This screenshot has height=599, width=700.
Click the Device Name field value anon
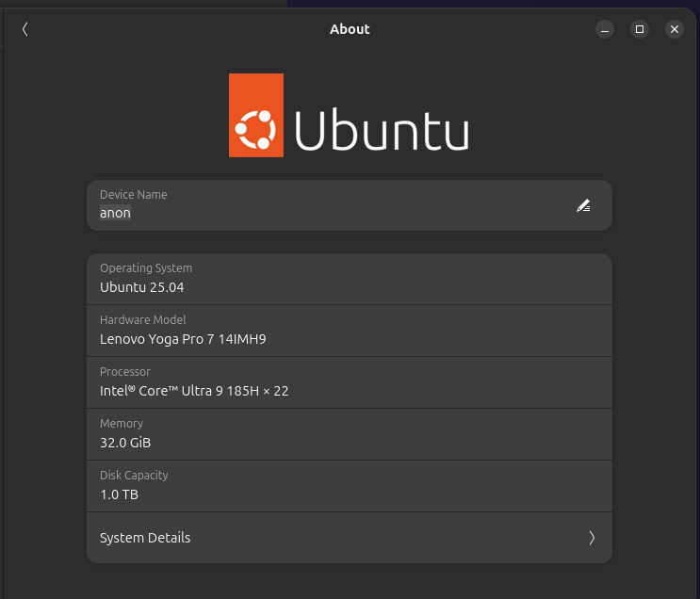(x=115, y=213)
